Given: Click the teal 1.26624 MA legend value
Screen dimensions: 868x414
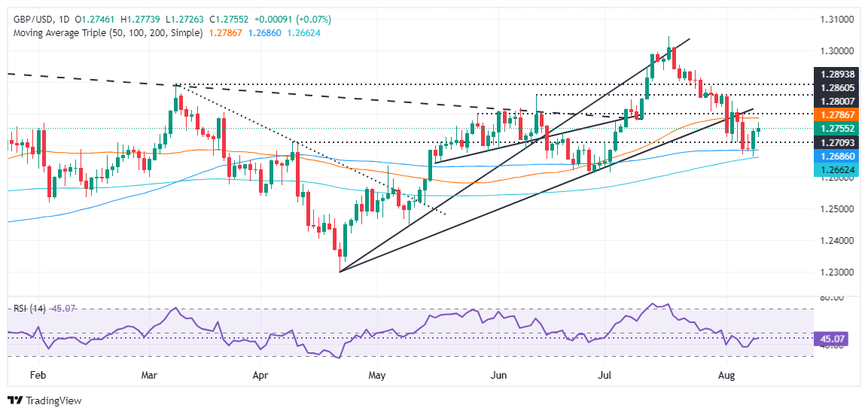Looking at the screenshot, I should click(303, 33).
